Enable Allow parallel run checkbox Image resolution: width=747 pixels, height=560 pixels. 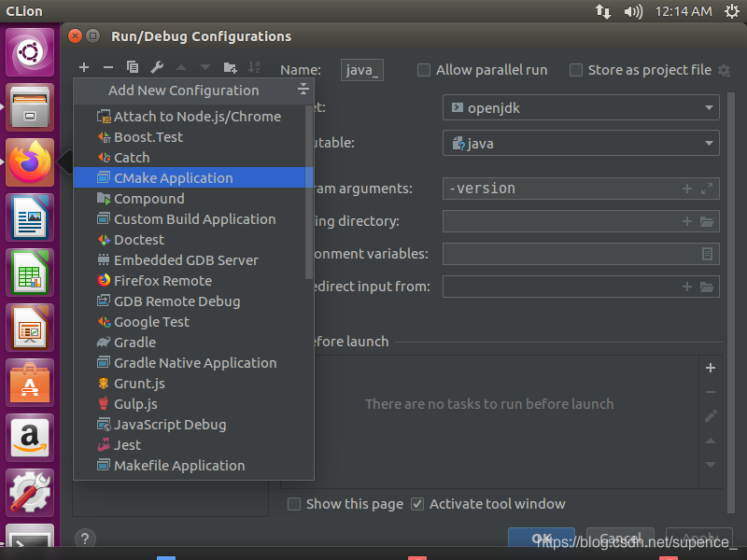click(424, 70)
